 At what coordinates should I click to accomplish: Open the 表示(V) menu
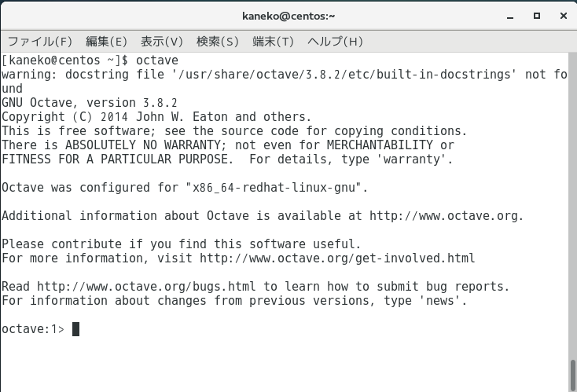click(x=162, y=41)
